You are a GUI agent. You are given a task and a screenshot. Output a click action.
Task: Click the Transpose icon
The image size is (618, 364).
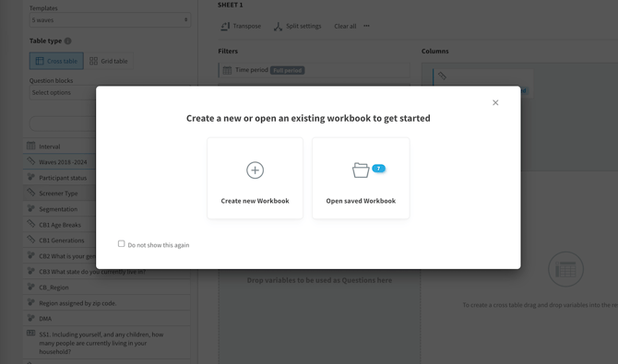(225, 26)
